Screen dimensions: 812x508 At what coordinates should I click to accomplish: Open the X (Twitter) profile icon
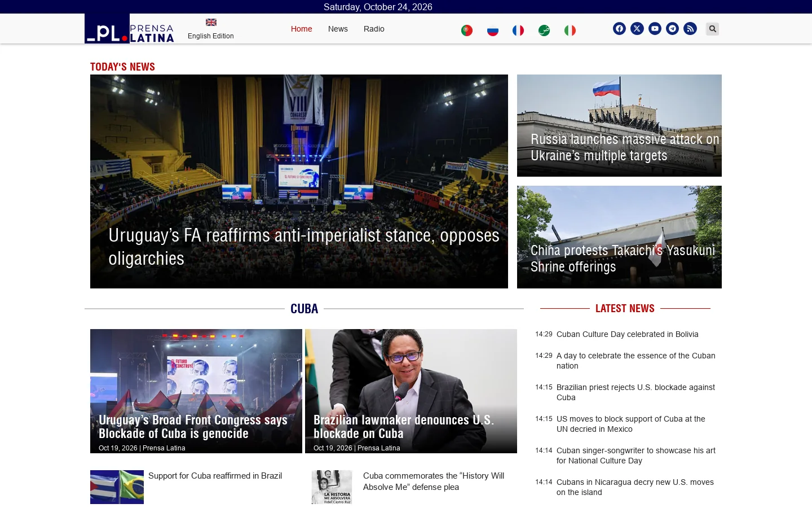(637, 29)
